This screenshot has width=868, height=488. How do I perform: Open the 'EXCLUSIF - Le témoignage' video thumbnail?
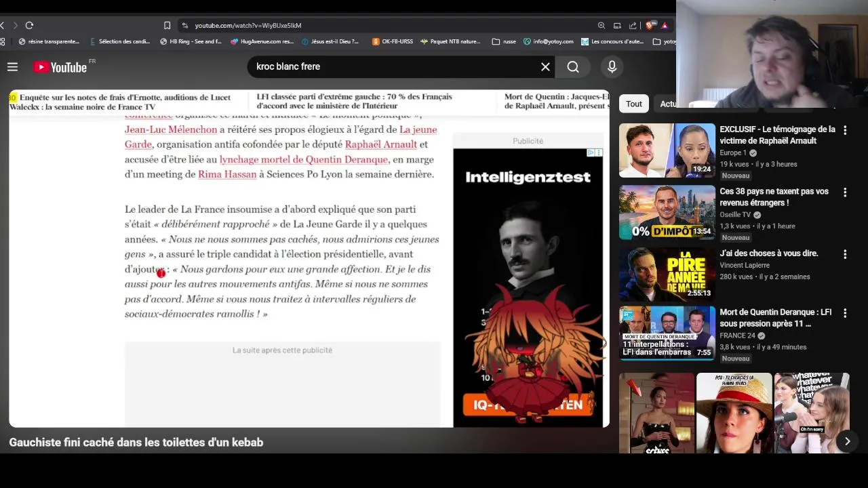[x=667, y=150]
